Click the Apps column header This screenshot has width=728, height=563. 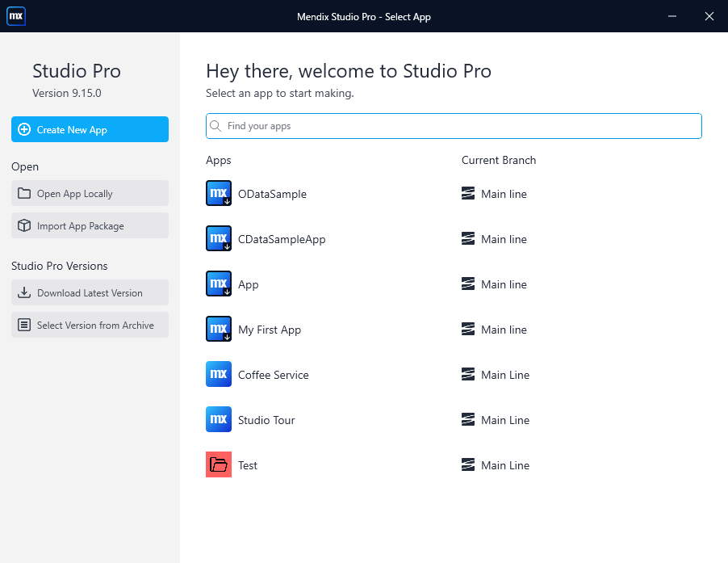tap(218, 161)
